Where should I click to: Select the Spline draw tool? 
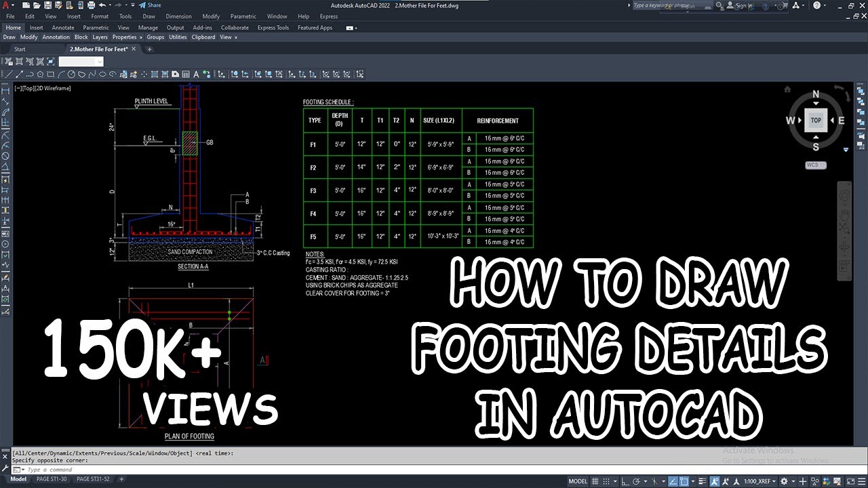point(92,74)
